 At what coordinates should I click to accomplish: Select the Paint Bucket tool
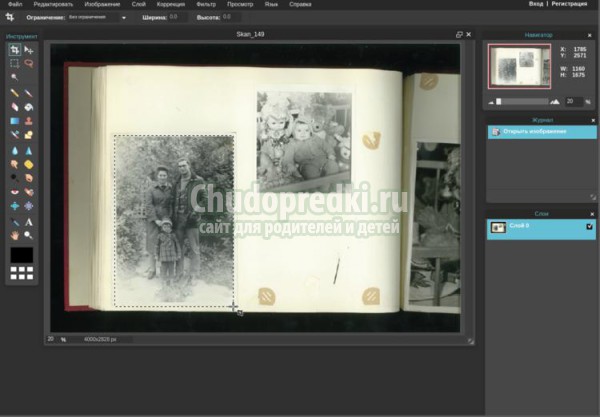29,107
